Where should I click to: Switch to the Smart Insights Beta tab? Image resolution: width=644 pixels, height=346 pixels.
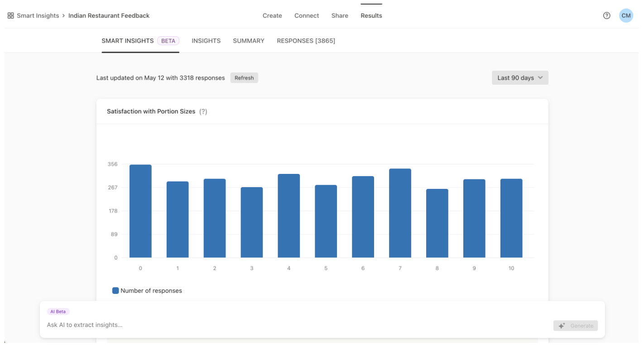tap(140, 41)
